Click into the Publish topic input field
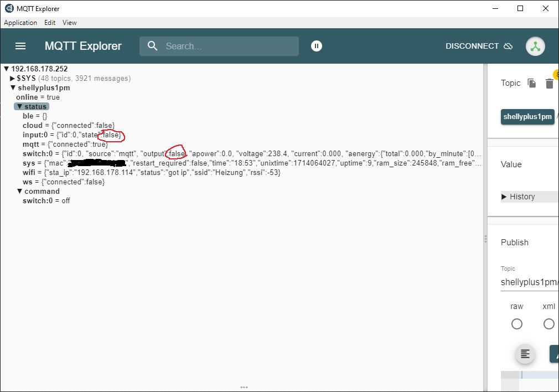 (x=529, y=282)
